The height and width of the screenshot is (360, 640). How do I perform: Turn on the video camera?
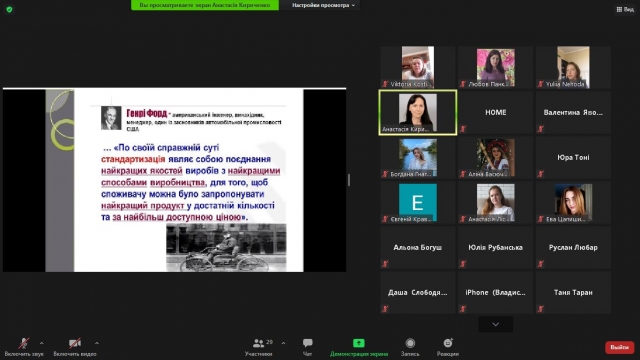(75, 343)
